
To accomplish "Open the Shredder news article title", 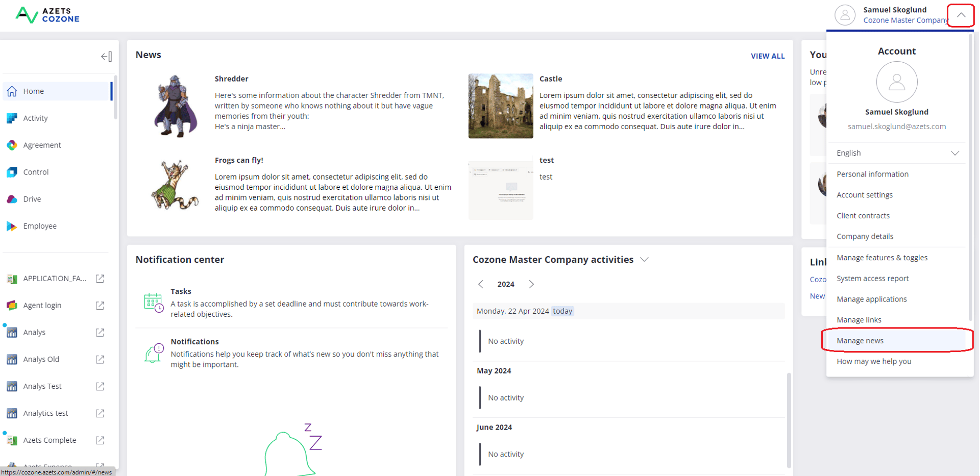I will click(x=232, y=79).
